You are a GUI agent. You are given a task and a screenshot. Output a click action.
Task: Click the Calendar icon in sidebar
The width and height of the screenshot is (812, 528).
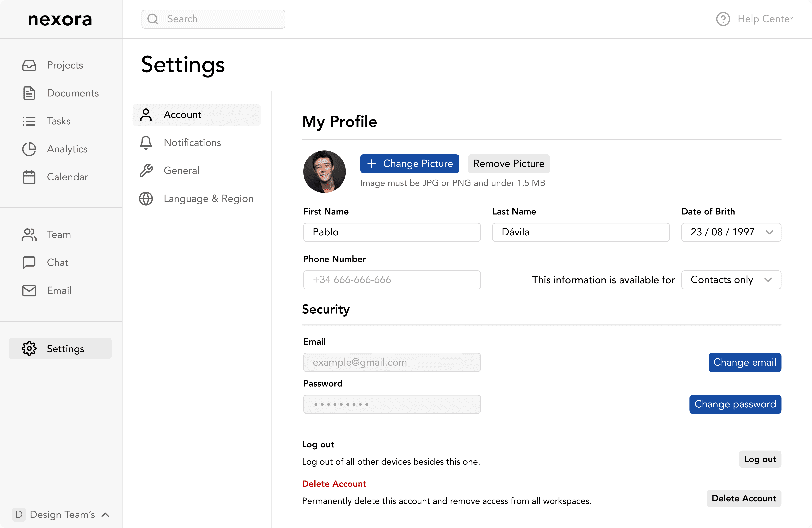click(29, 177)
